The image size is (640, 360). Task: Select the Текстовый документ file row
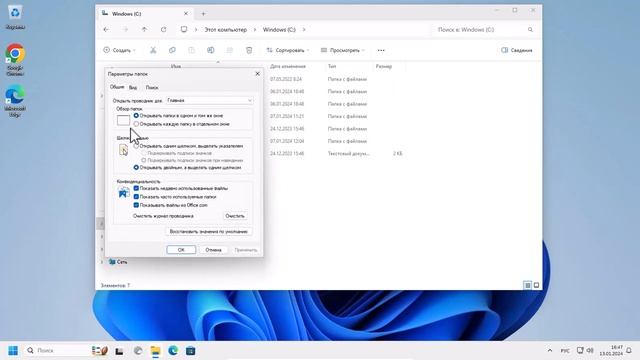click(x=335, y=153)
